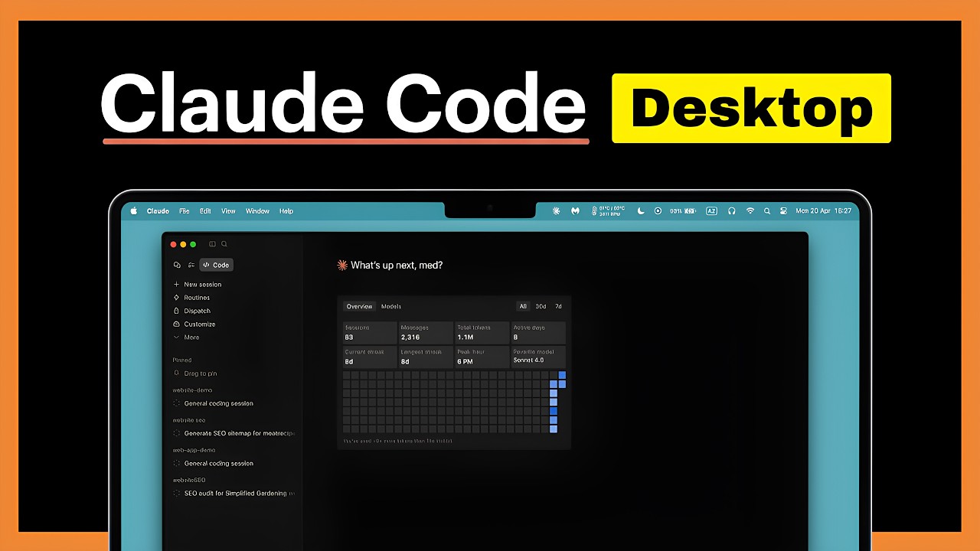980x551 pixels.
Task: Toggle the sidebar panel icon
Action: (212, 244)
